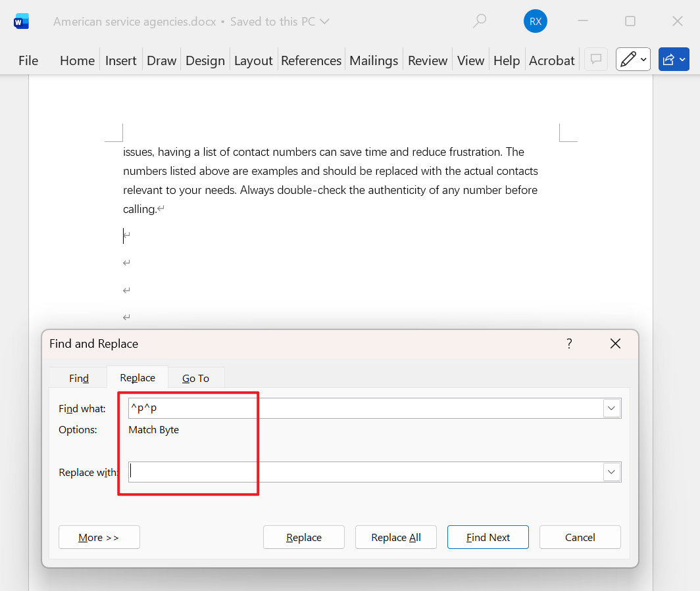700x591 pixels.
Task: Click the RX account avatar
Action: click(x=535, y=20)
